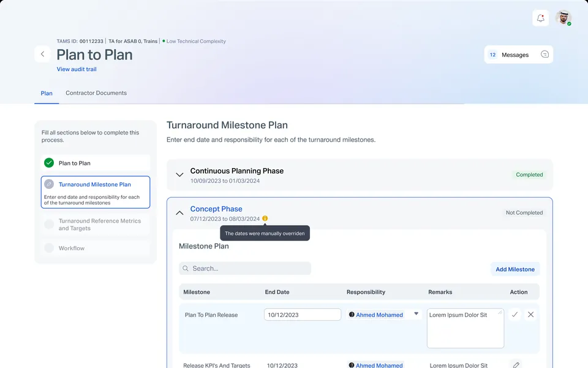Image resolution: width=588 pixels, height=368 pixels.
Task: Click the Responsibility column header
Action: (366, 292)
